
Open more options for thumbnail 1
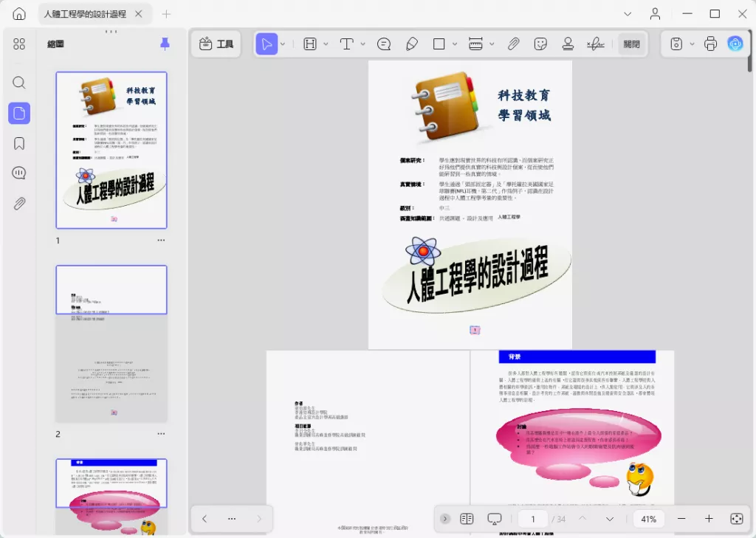coord(161,240)
